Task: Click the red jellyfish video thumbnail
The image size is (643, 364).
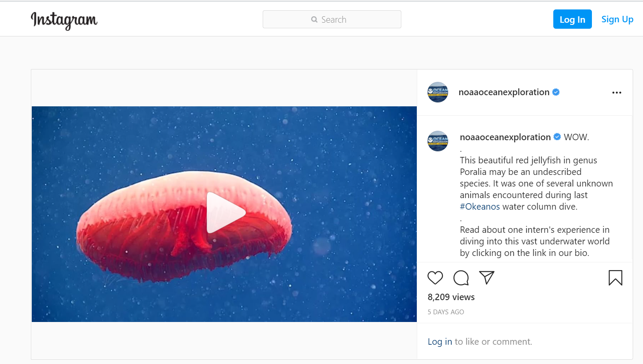Action: (224, 214)
